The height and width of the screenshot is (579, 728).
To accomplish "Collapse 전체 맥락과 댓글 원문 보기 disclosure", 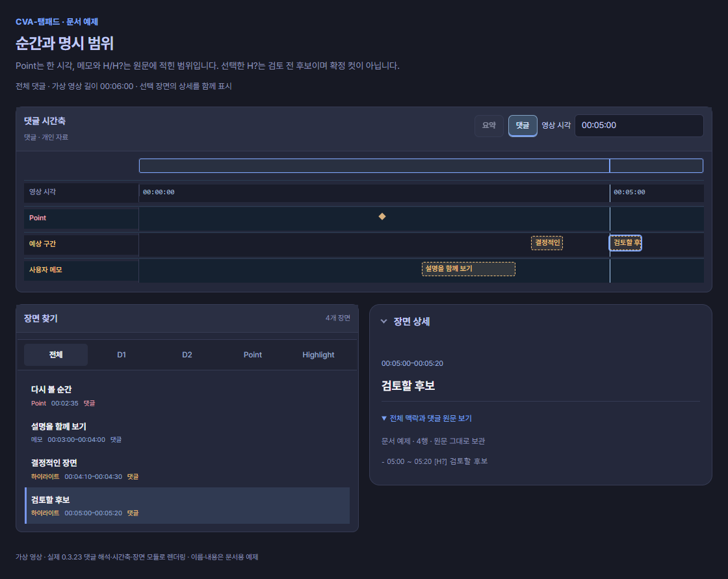I will tap(426, 418).
